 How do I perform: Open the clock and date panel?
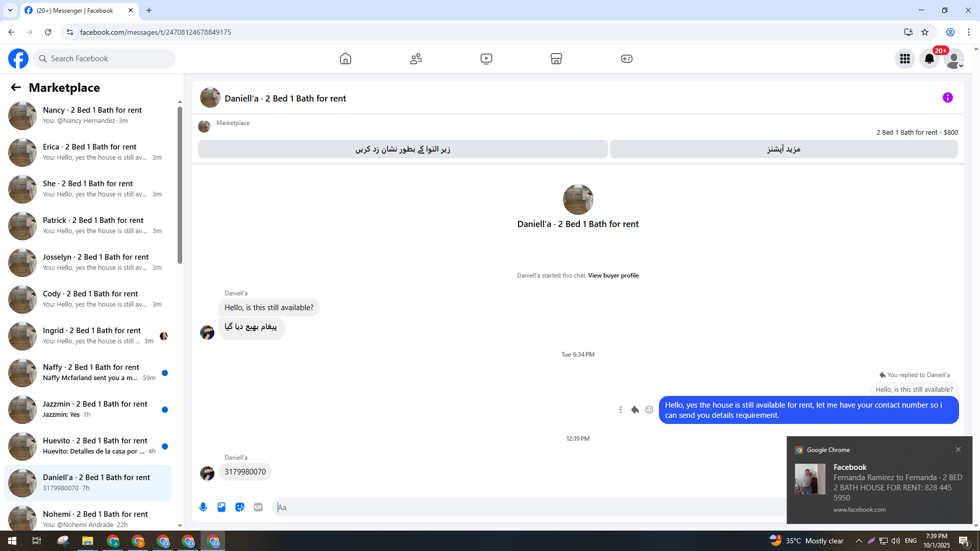point(937,541)
